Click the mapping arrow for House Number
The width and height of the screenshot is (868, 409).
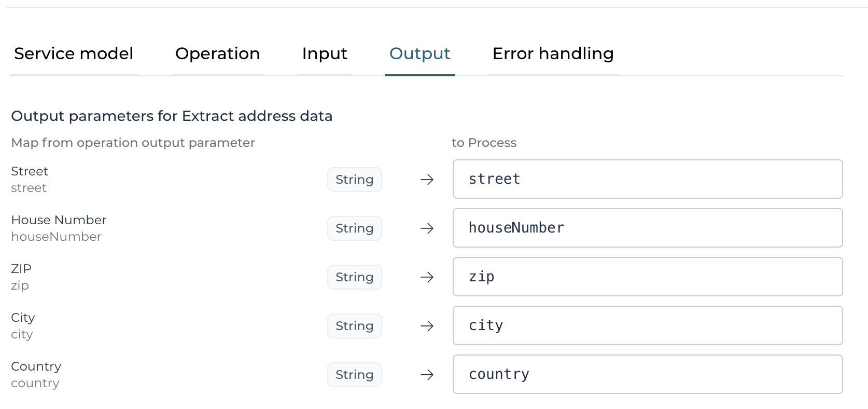click(x=427, y=228)
